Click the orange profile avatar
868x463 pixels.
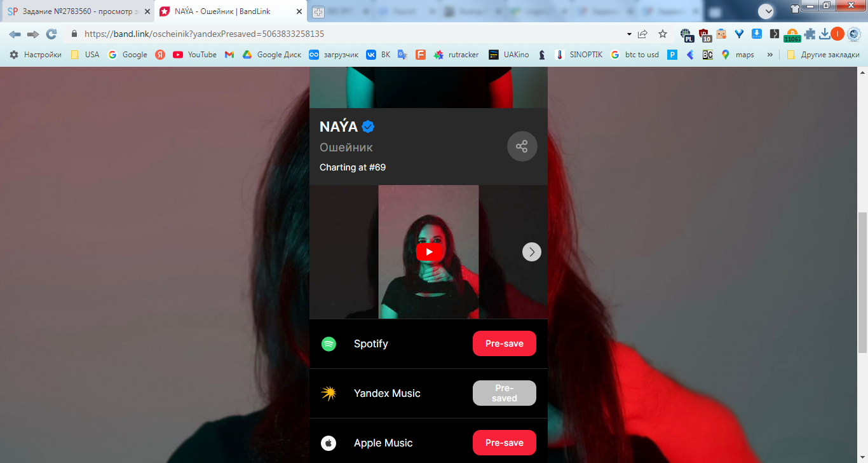pos(837,34)
